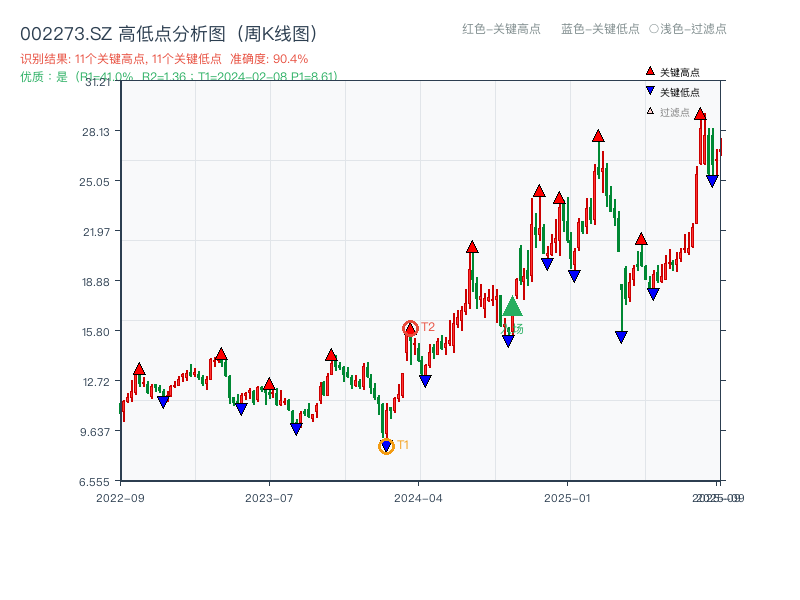Select the red high marker just after 2025-01
Image resolution: width=800 pixels, height=600 pixels.
(598, 136)
